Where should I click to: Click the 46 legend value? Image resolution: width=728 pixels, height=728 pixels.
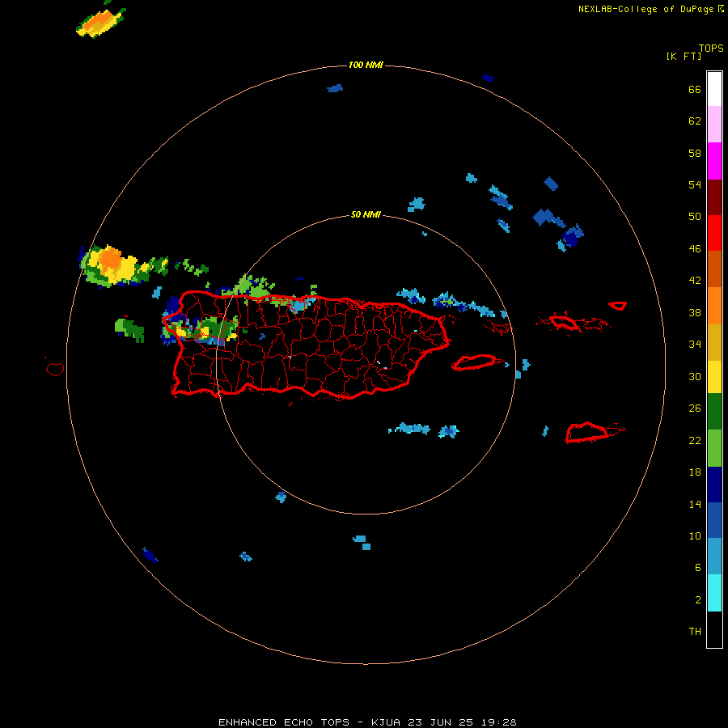pos(695,249)
